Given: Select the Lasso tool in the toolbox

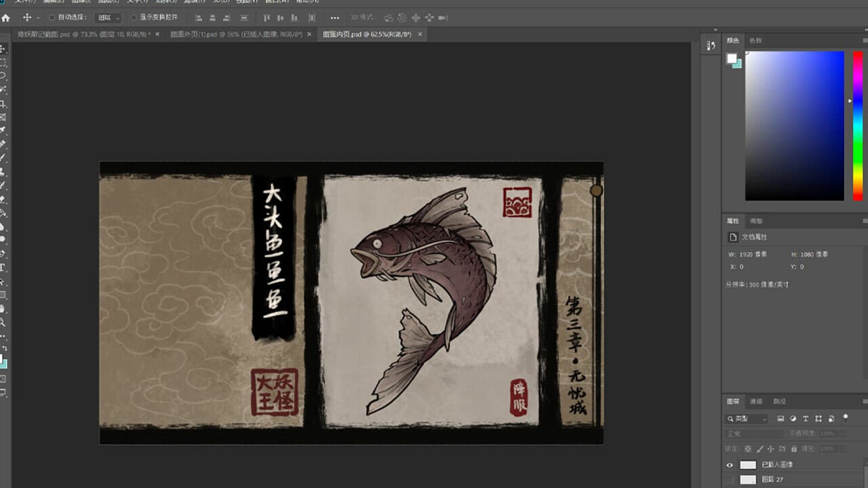Looking at the screenshot, I should click(3, 75).
